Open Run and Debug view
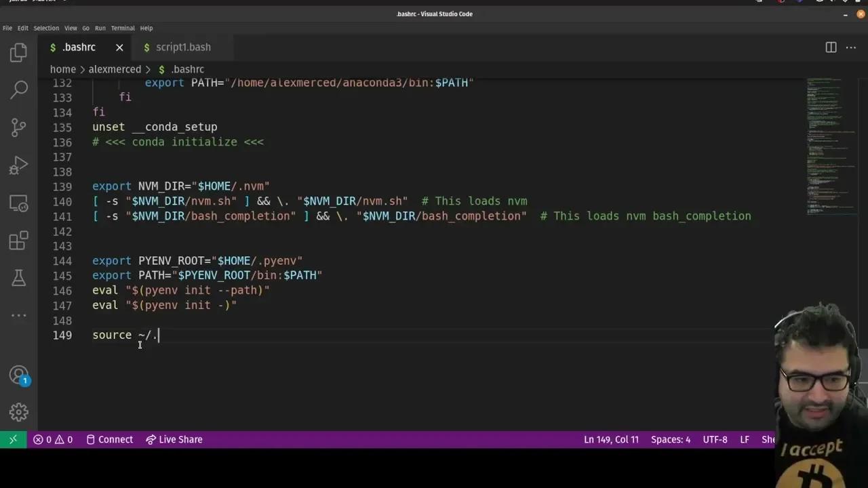 click(x=18, y=165)
